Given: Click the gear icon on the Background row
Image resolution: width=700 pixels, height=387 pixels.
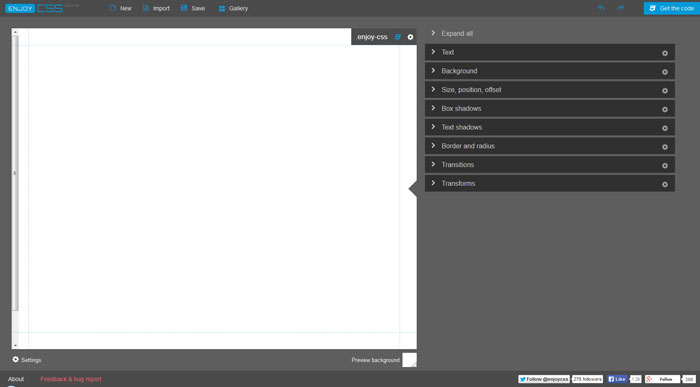Looking at the screenshot, I should [665, 72].
